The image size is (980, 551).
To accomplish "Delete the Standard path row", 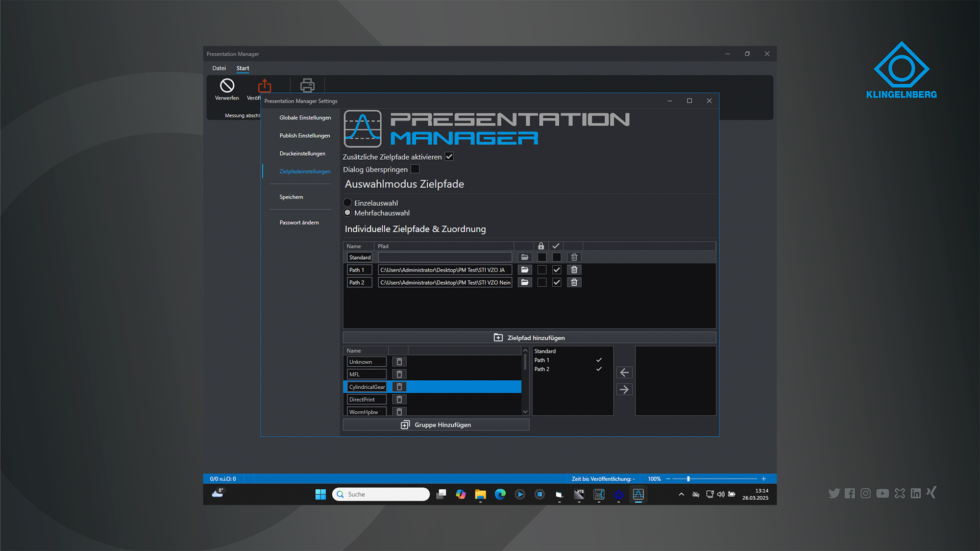I will pyautogui.click(x=574, y=257).
